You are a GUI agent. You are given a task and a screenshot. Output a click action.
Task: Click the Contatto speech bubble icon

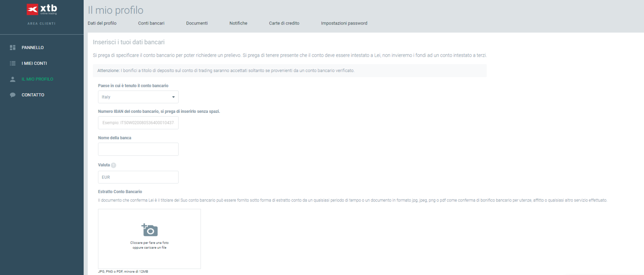point(13,95)
